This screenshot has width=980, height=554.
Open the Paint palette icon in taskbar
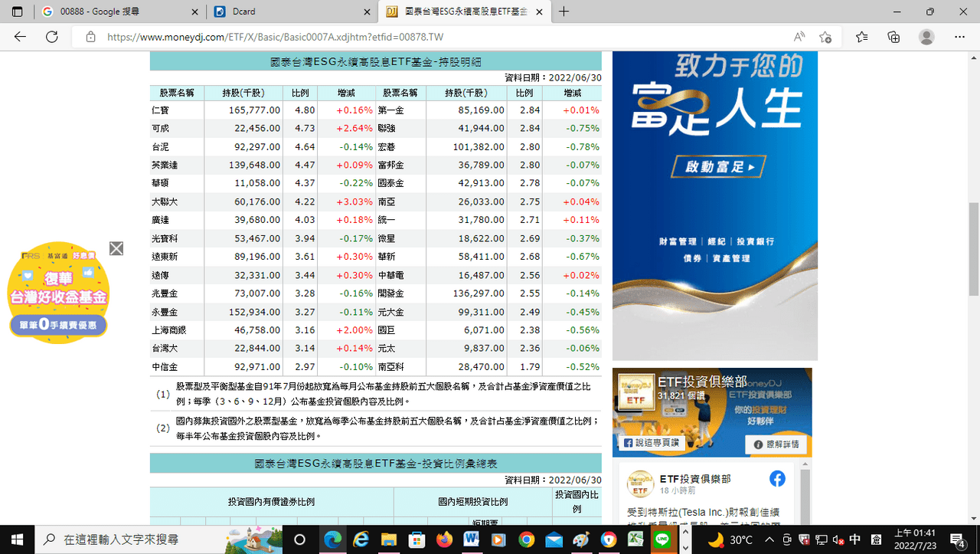pyautogui.click(x=581, y=539)
